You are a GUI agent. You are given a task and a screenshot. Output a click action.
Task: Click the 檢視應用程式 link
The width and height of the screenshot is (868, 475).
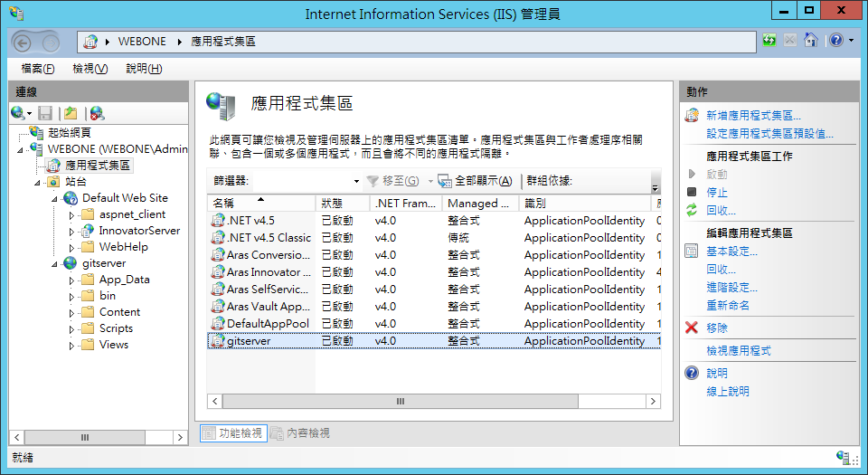pos(739,350)
